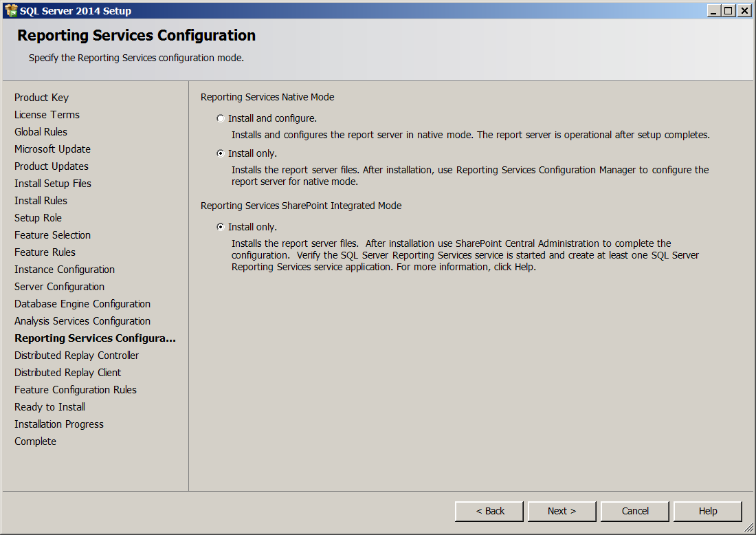
Task: Click the Distributed Replay Controller step
Action: (77, 356)
